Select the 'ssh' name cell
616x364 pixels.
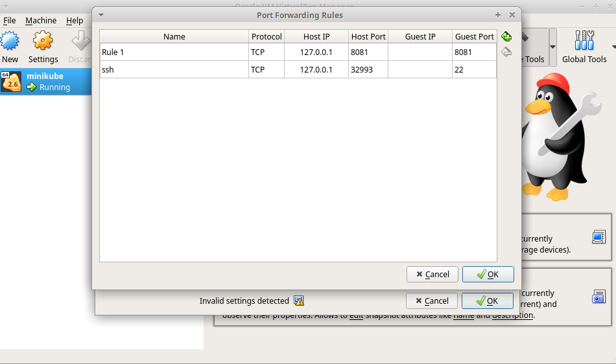(x=174, y=69)
